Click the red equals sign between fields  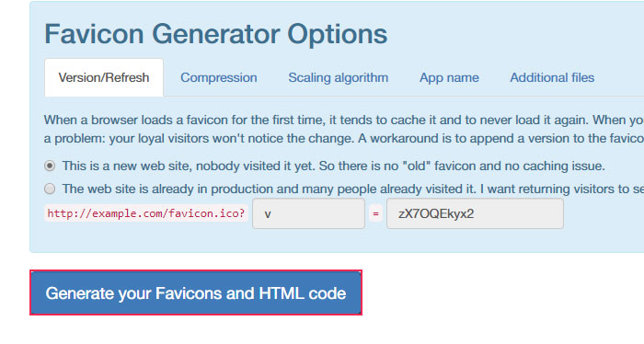[x=375, y=213]
